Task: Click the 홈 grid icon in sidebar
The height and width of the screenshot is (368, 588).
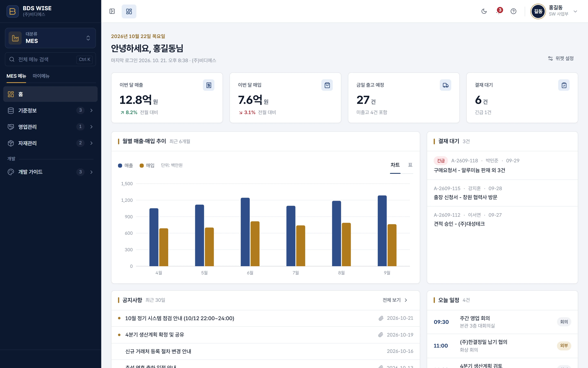Action: pos(11,94)
